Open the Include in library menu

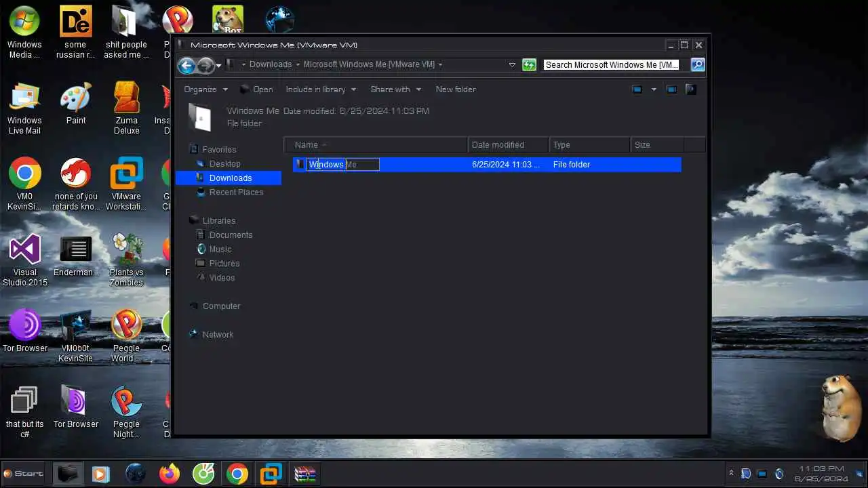coord(321,89)
